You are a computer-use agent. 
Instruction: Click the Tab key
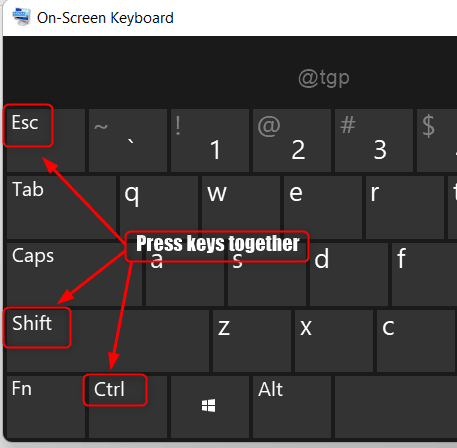pyautogui.click(x=61, y=207)
